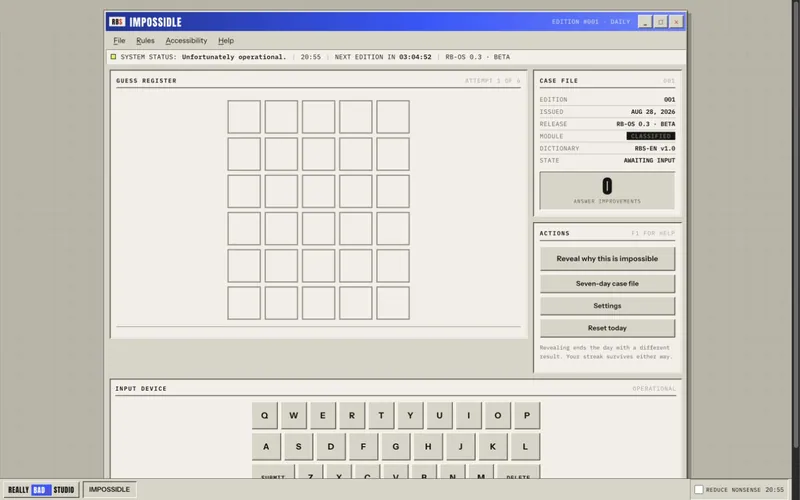The width and height of the screenshot is (800, 500).
Task: Tap the G key on keyboard
Action: click(395, 446)
